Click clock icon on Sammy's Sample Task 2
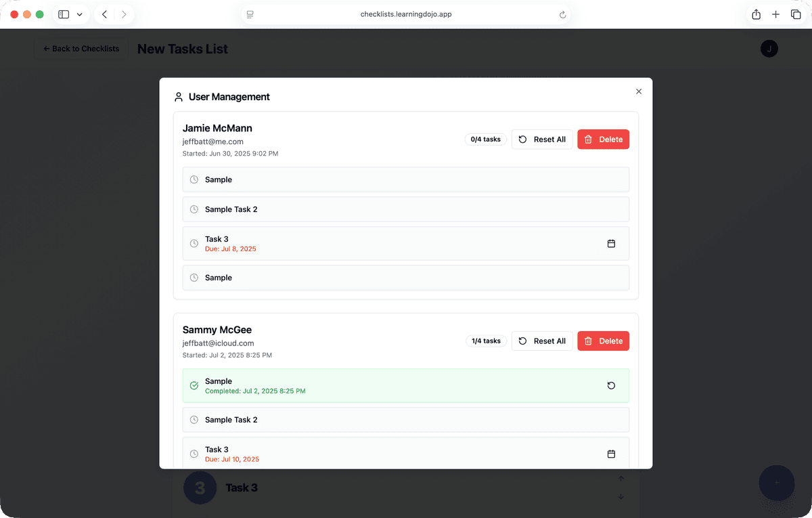This screenshot has width=812, height=518. tap(194, 420)
